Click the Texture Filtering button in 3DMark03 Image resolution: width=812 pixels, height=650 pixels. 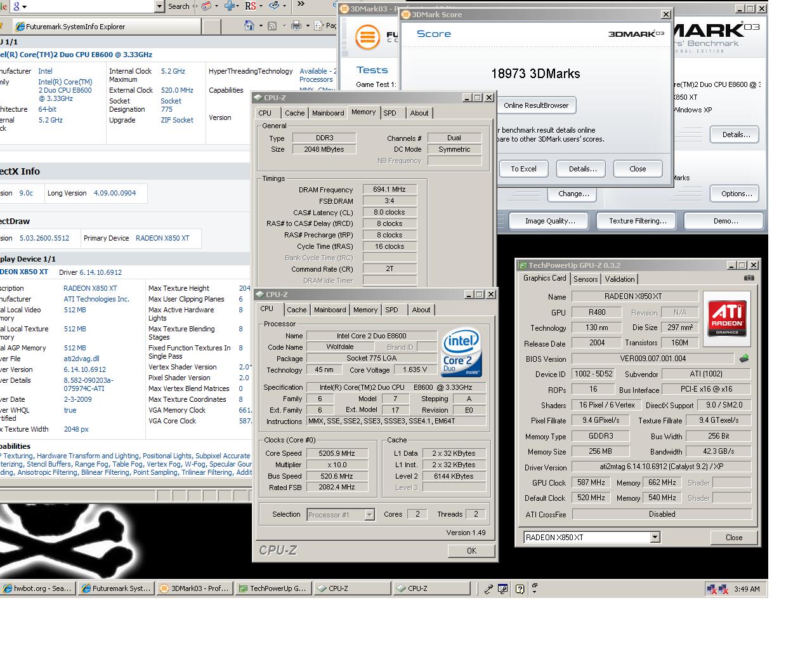(638, 221)
